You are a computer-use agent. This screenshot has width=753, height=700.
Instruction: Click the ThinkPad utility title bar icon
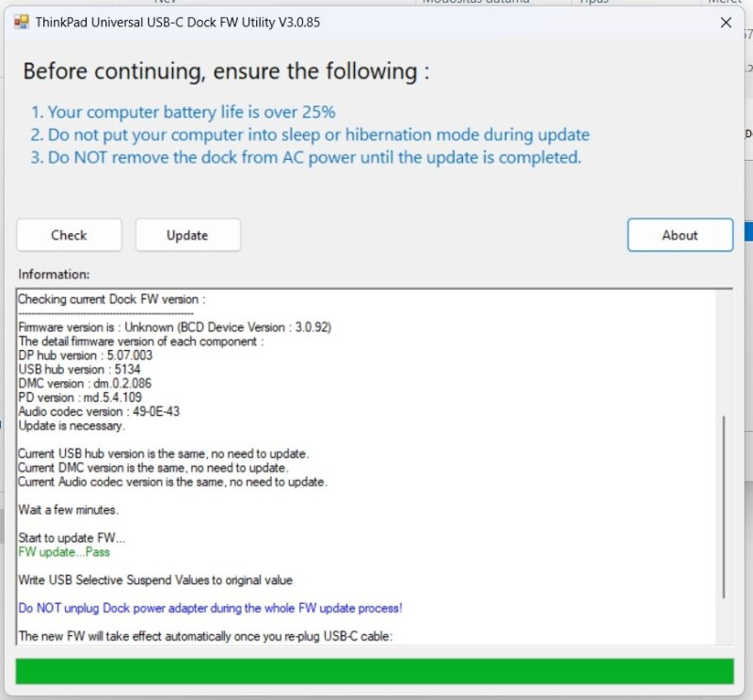21,22
